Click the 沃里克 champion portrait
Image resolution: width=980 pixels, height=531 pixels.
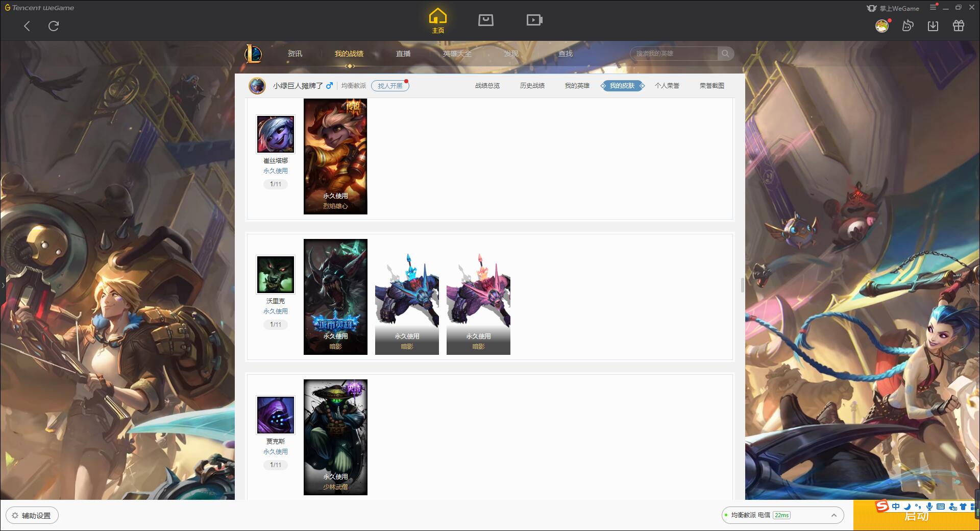(276, 275)
